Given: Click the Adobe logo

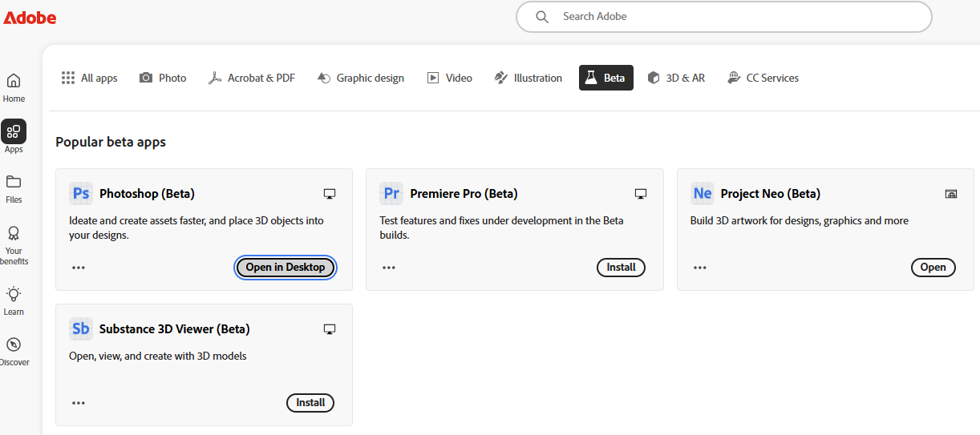Looking at the screenshot, I should (30, 18).
